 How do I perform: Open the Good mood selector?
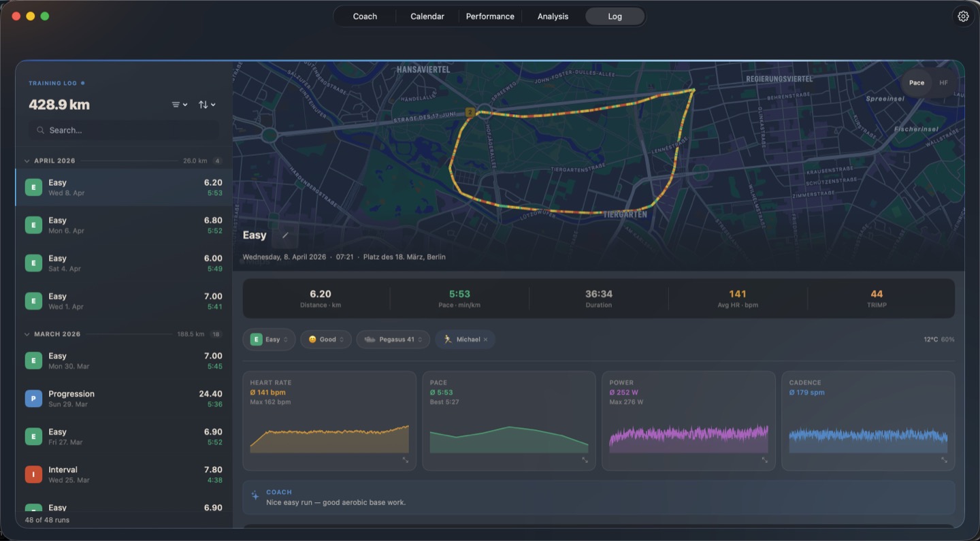tap(325, 339)
